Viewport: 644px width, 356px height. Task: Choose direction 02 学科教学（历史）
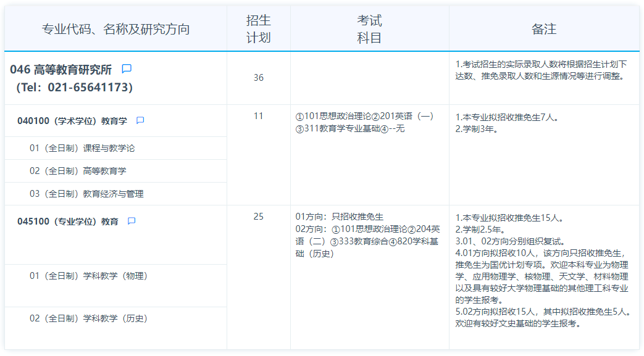[x=88, y=318]
